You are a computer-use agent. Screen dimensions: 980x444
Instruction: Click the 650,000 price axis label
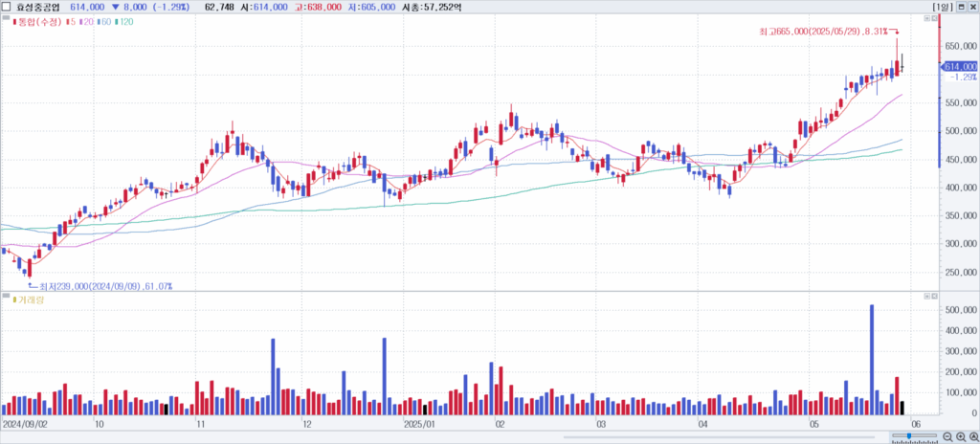960,46
